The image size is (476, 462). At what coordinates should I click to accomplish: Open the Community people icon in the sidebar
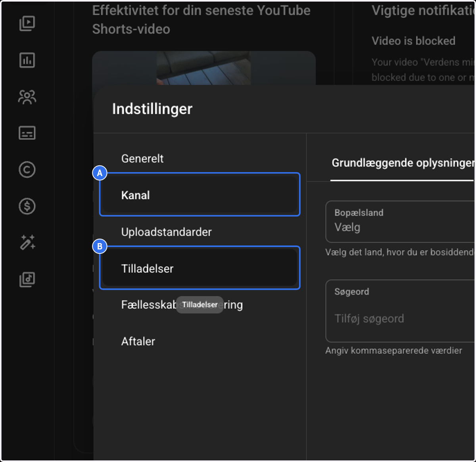[27, 97]
